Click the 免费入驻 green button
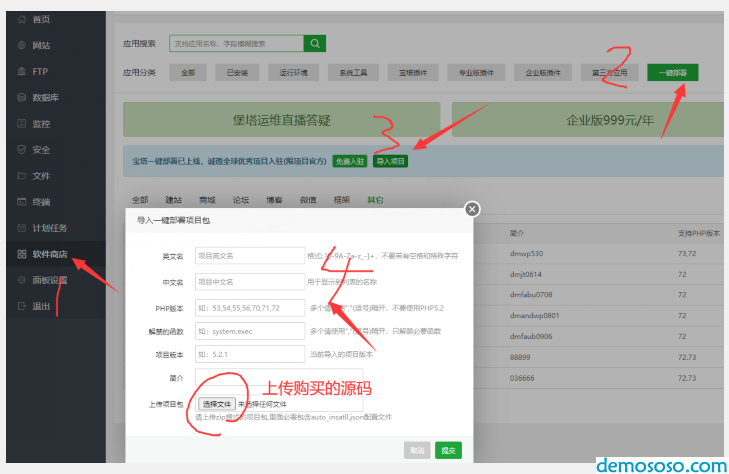The image size is (729, 474). point(350,161)
